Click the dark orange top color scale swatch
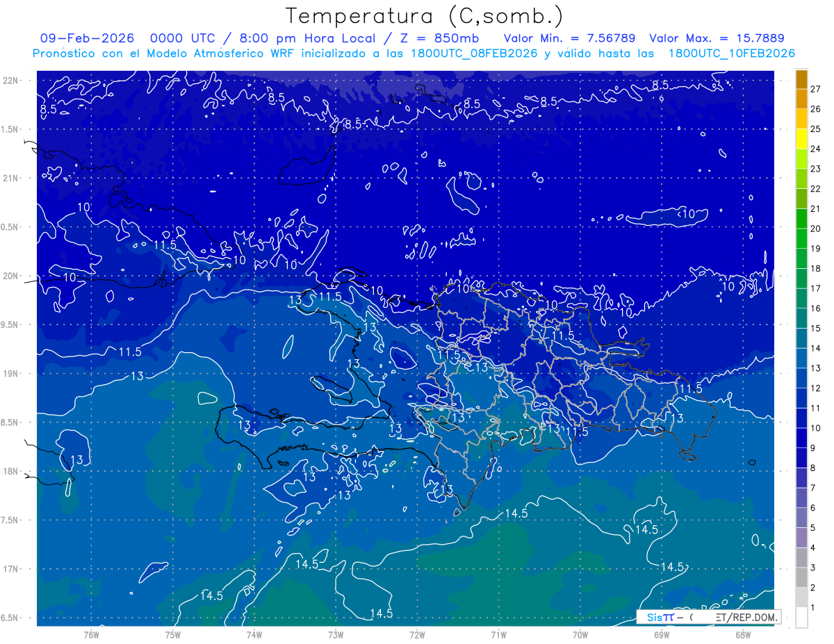This screenshot has width=834, height=644. coord(801,79)
